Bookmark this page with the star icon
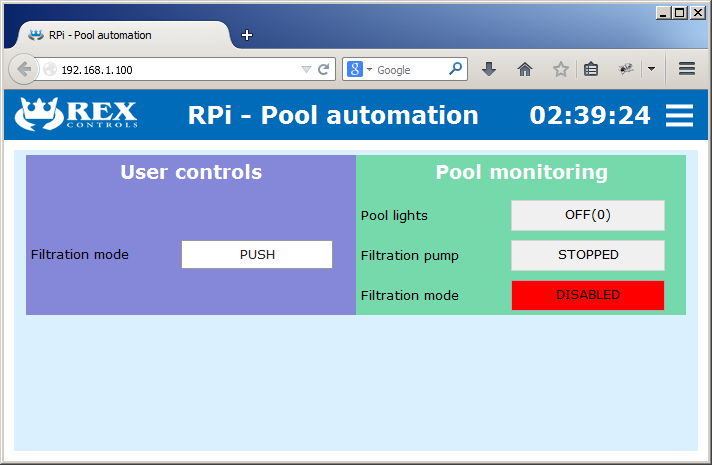Image resolution: width=712 pixels, height=465 pixels. [561, 69]
